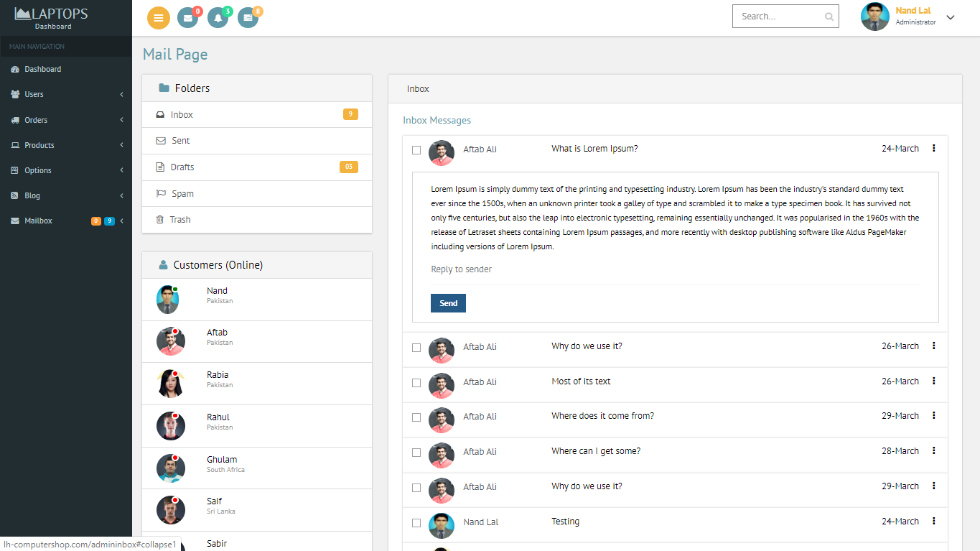Click the Options icon in the sidebar

pyautogui.click(x=15, y=170)
